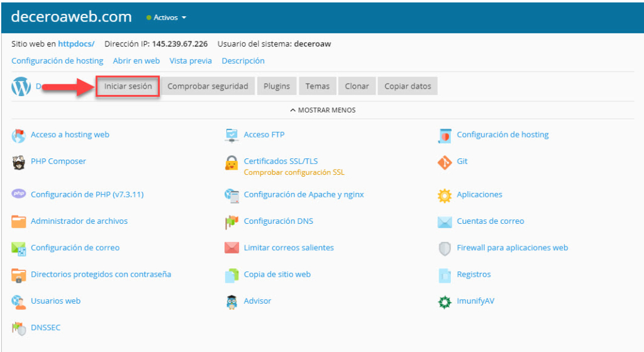Viewport: 644px width, 352px height.
Task: Click the Apache y nginx configuration icon
Action: [231, 195]
